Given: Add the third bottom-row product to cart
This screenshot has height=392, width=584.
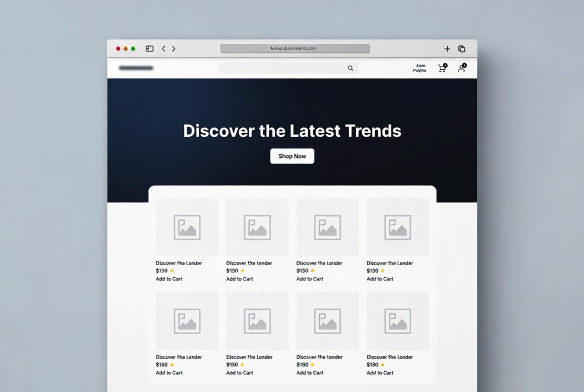Looking at the screenshot, I should (310, 372).
